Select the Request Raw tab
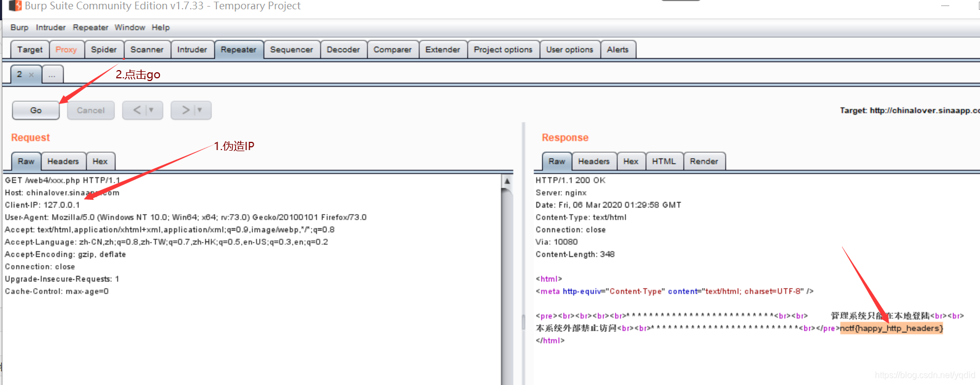The width and height of the screenshot is (980, 385). click(26, 161)
